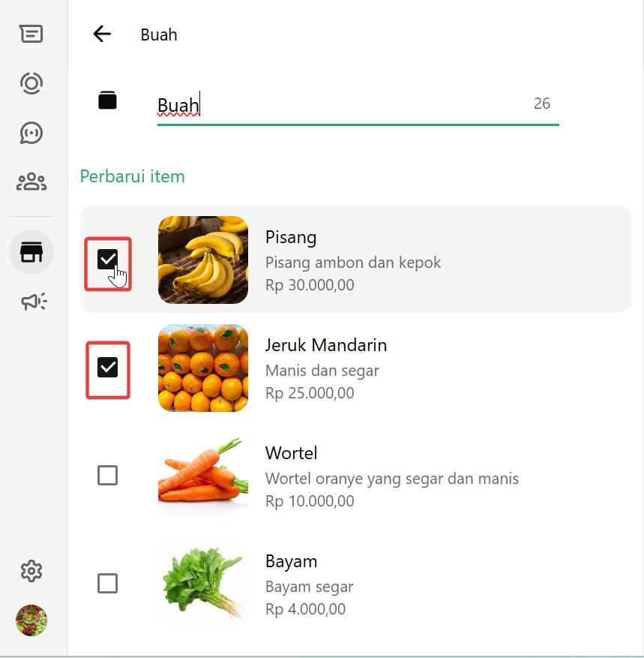Click the Wortel carrot thumbnail
The image size is (644, 658).
pos(203,476)
